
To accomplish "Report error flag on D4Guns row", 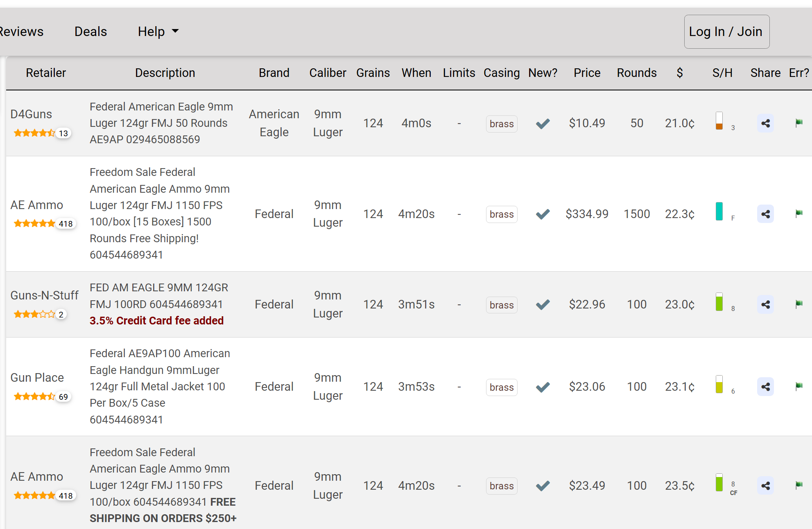I will point(798,123).
